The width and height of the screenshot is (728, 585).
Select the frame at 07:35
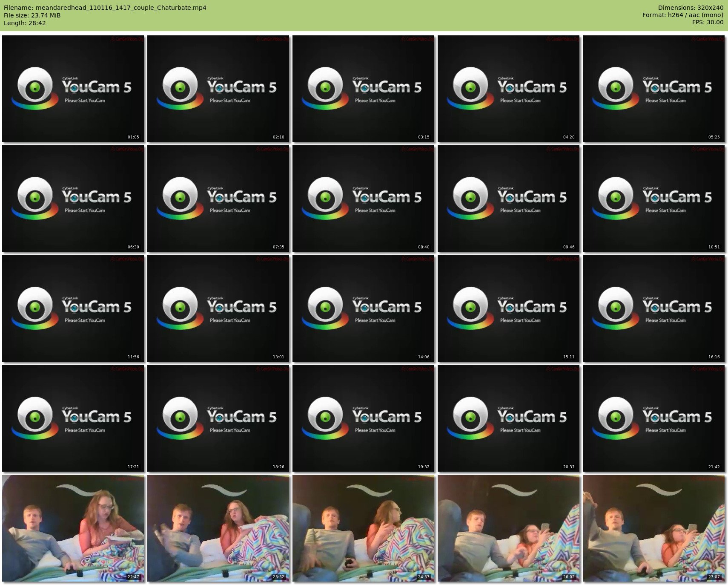click(218, 199)
